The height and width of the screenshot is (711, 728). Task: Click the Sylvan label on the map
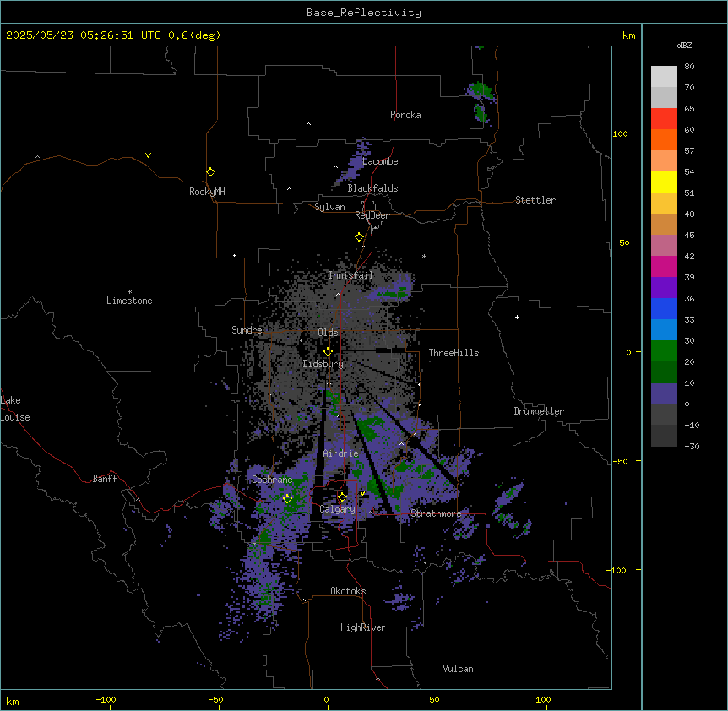point(329,207)
